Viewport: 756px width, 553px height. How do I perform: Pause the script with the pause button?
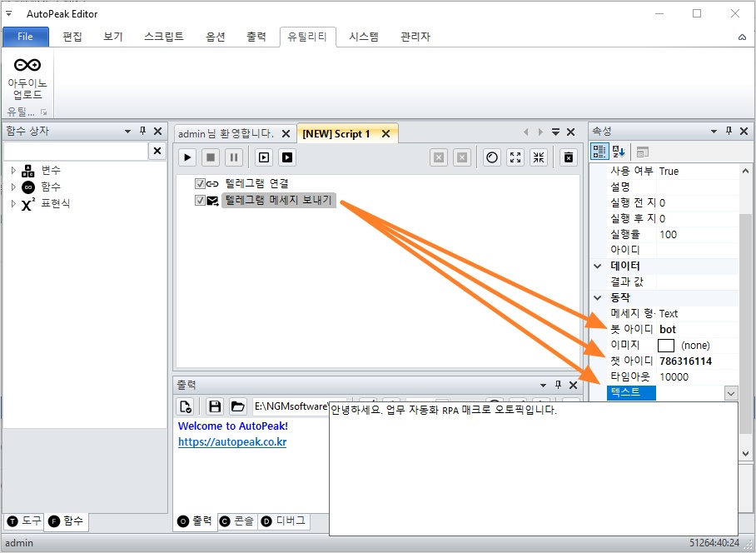(234, 157)
